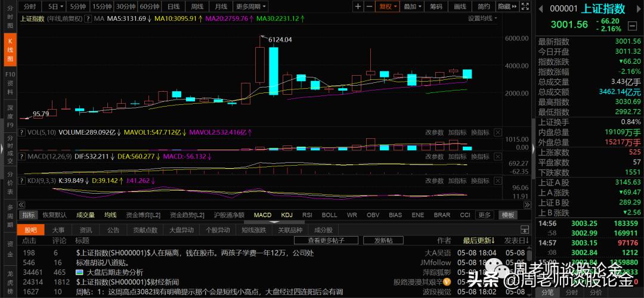The image size is (644, 298).
Task: Switch to 公告 tab
Action: point(113,230)
